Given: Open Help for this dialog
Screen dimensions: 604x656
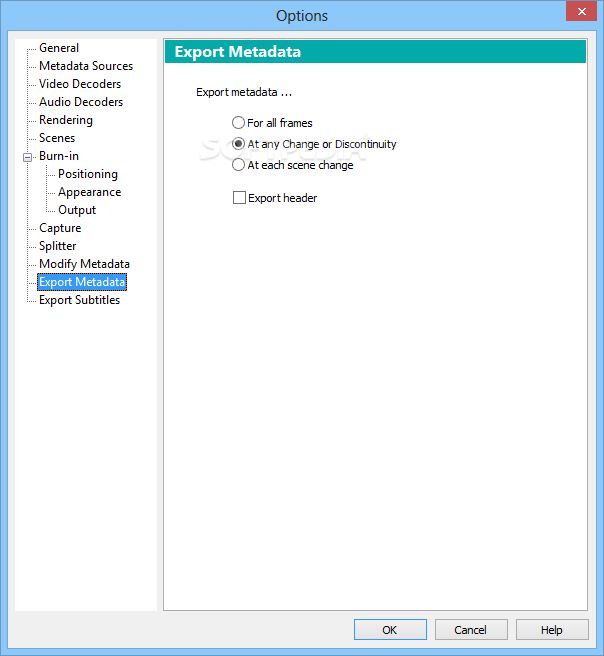Looking at the screenshot, I should click(552, 630).
